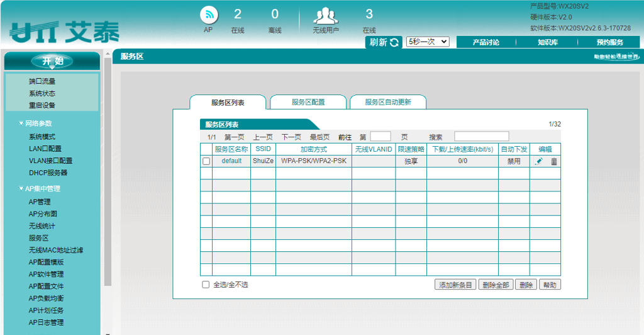Collapse the sidebar with the arrow handle

(x=107, y=55)
